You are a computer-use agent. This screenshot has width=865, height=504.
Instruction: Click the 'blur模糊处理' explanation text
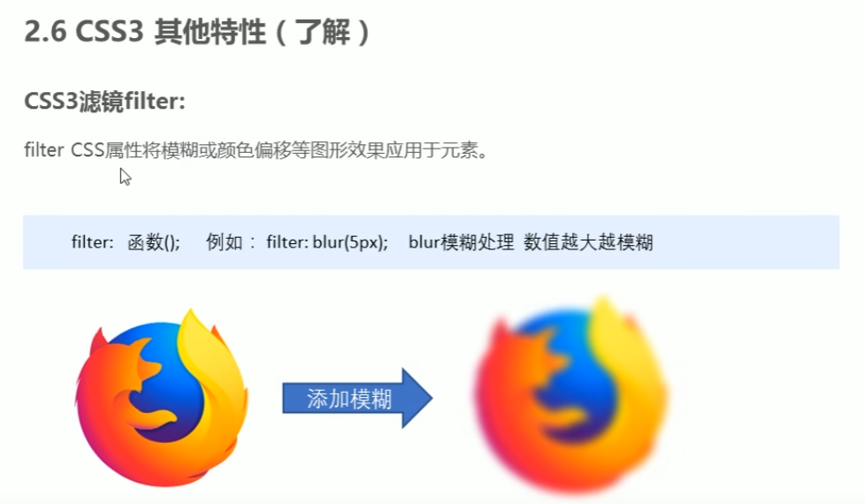click(461, 242)
